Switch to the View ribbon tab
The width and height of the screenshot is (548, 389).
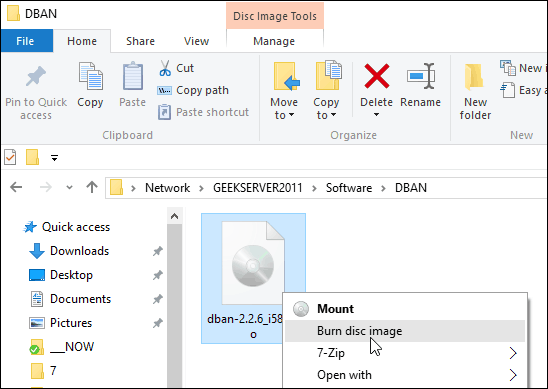click(x=196, y=41)
